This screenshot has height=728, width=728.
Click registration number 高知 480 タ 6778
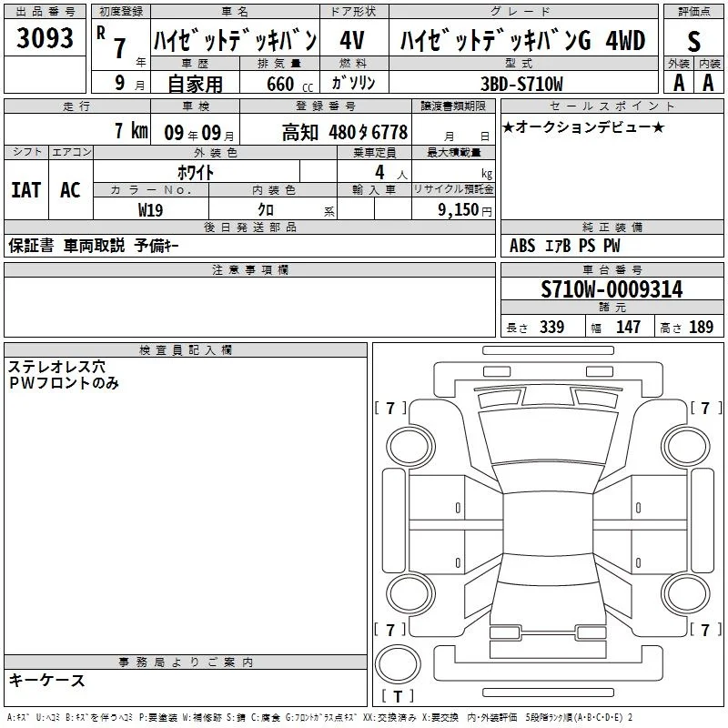(345, 133)
